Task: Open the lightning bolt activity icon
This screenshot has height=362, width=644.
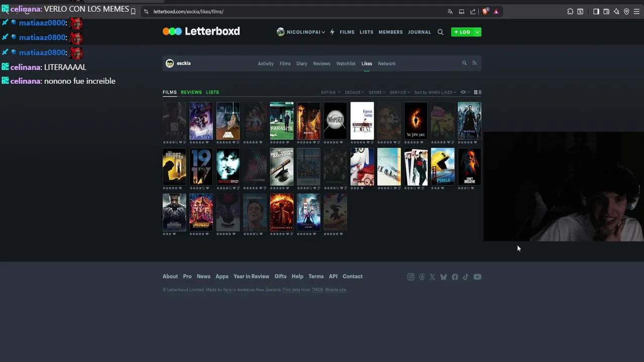Action: (332, 32)
